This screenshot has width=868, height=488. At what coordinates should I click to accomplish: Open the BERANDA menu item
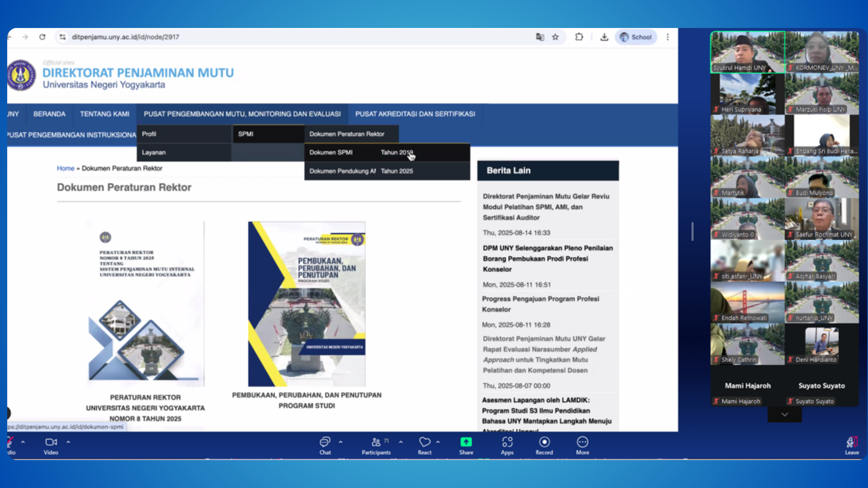49,114
